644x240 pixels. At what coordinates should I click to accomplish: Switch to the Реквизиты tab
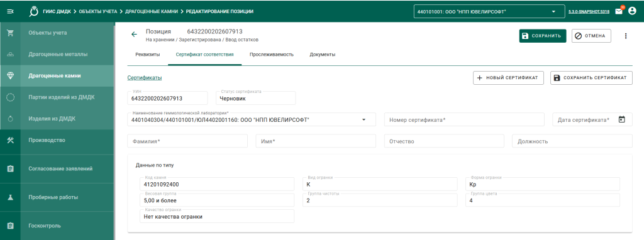[147, 55]
